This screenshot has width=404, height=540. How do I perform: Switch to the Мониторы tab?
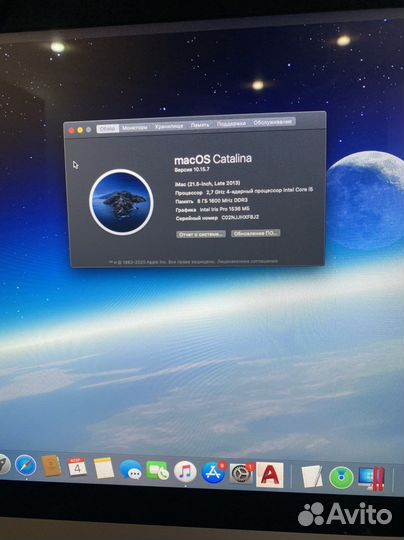coord(135,127)
